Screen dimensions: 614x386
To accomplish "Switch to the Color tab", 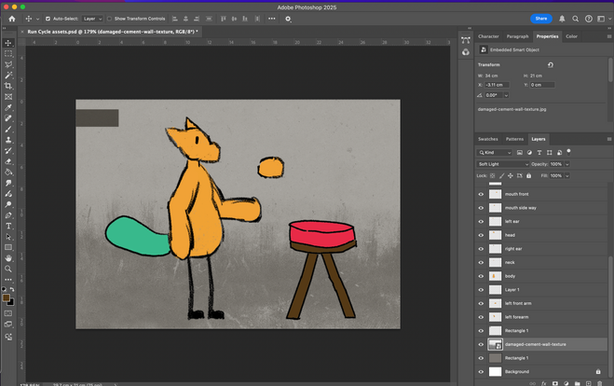I will pyautogui.click(x=571, y=36).
